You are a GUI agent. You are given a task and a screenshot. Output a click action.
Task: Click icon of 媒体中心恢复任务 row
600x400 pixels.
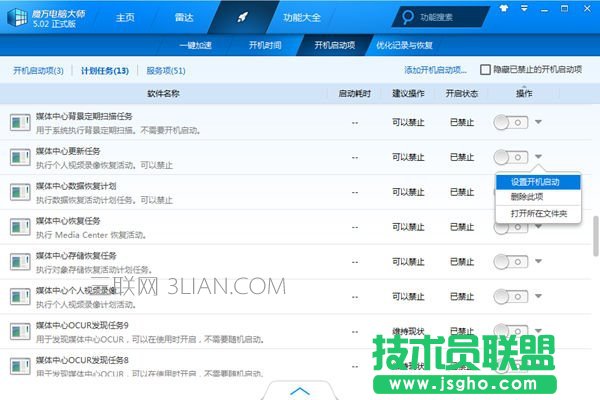tap(21, 227)
